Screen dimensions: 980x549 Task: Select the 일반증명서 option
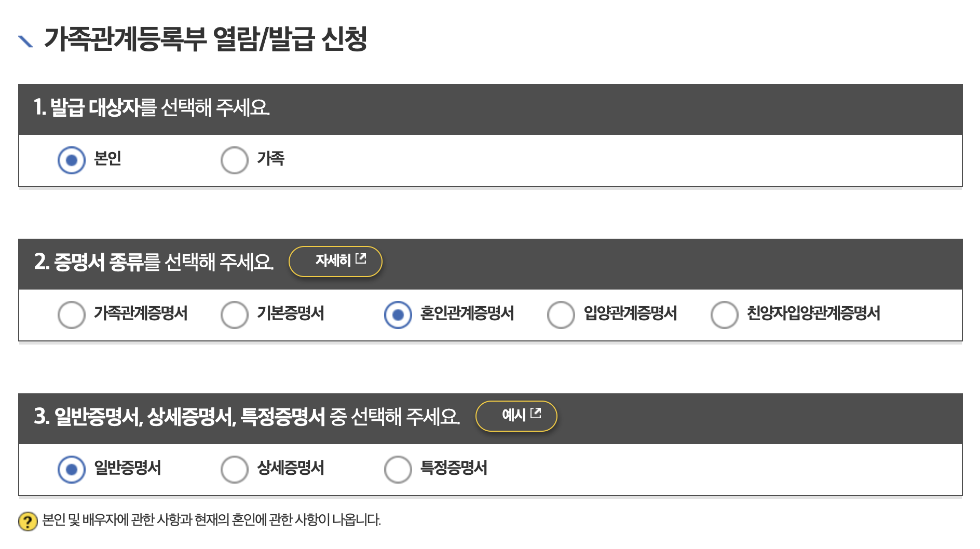72,469
